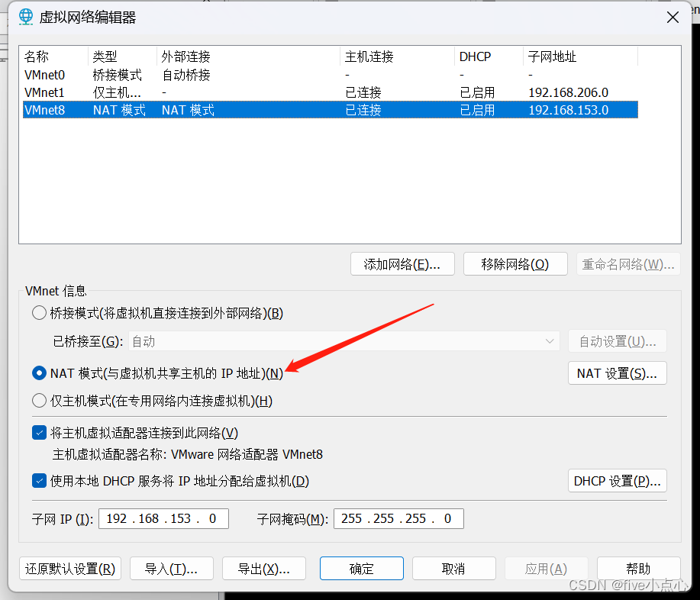Click the DHCP column header

[x=489, y=56]
